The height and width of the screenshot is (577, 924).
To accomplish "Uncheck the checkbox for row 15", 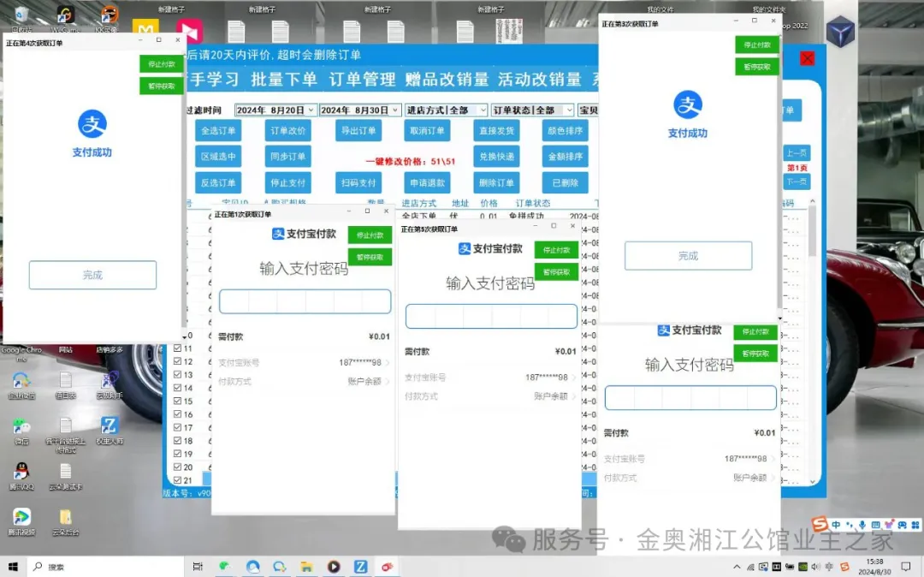I will coord(177,402).
